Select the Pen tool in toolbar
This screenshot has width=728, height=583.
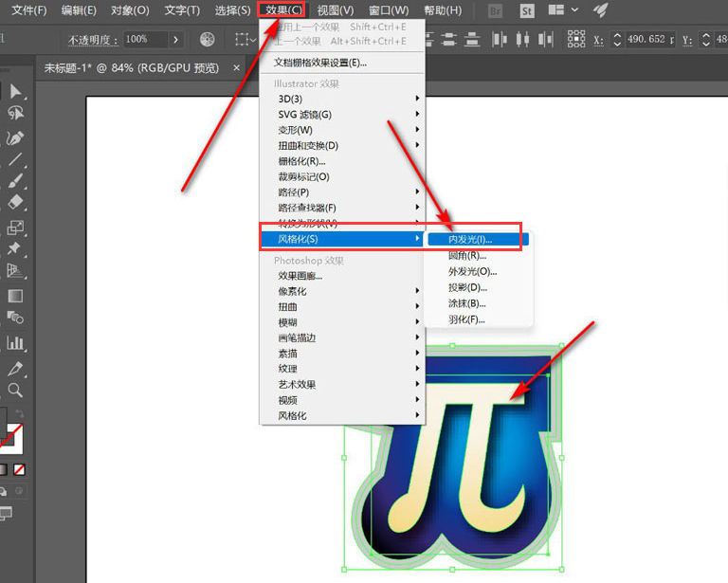tap(15, 137)
